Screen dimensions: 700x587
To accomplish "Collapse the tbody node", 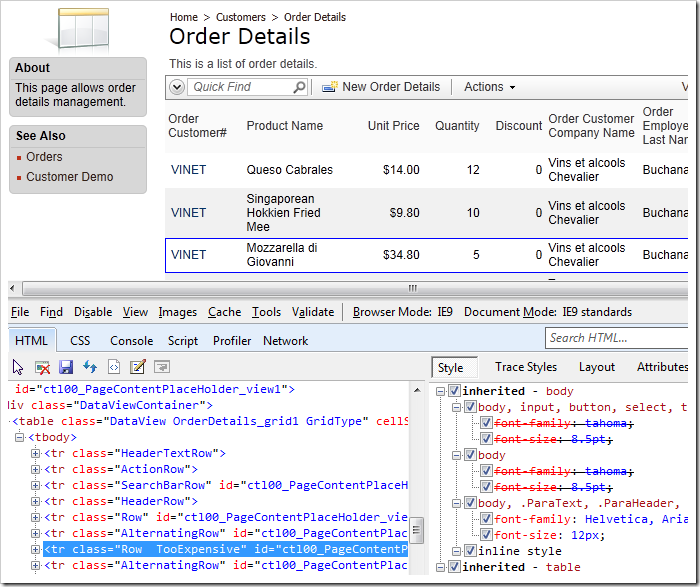I will click(19, 437).
